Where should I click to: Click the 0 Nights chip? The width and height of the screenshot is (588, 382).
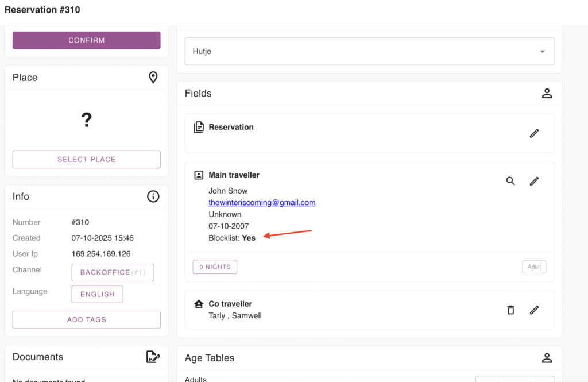(x=215, y=267)
